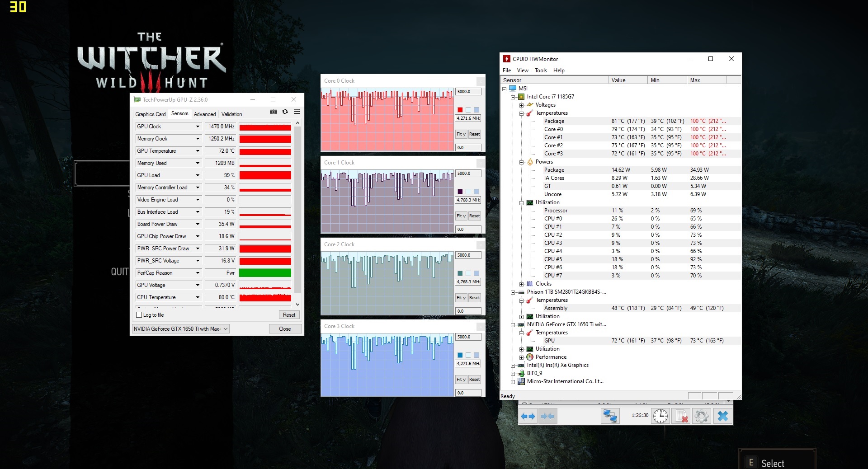Close the Core 1 Clock graph panel
The image size is (868, 469).
(481, 163)
